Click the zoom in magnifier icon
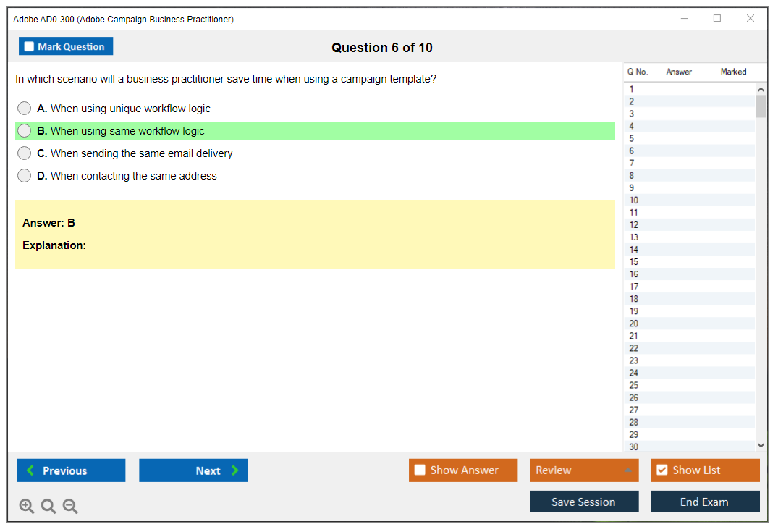 click(x=27, y=507)
